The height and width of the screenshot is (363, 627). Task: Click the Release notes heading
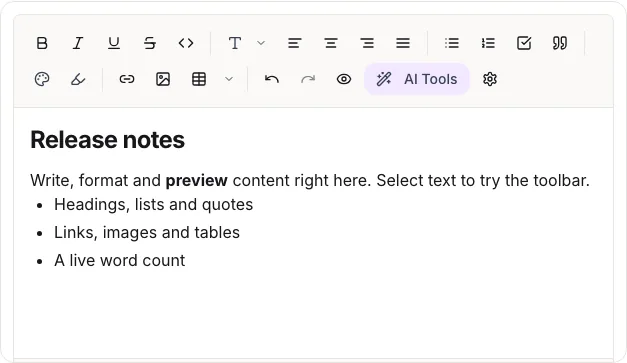click(x=108, y=140)
